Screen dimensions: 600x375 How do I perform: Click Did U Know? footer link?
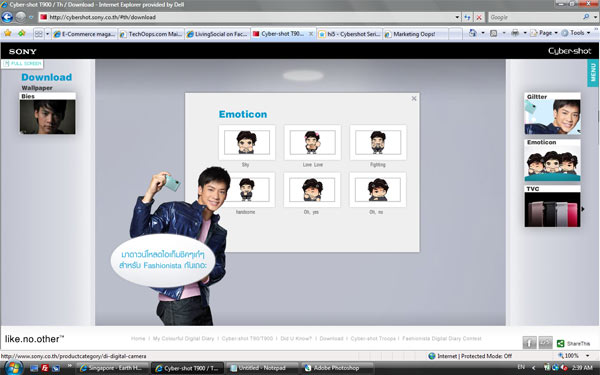click(x=296, y=339)
